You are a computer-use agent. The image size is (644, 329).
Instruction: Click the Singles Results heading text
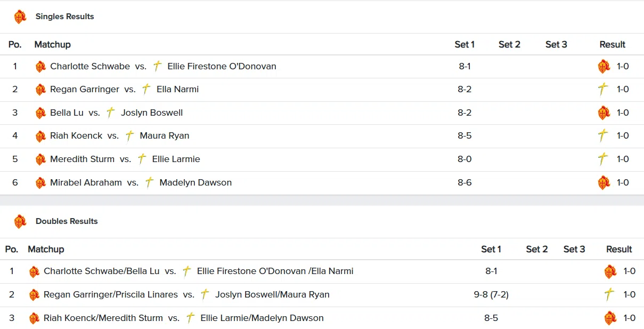pos(64,17)
